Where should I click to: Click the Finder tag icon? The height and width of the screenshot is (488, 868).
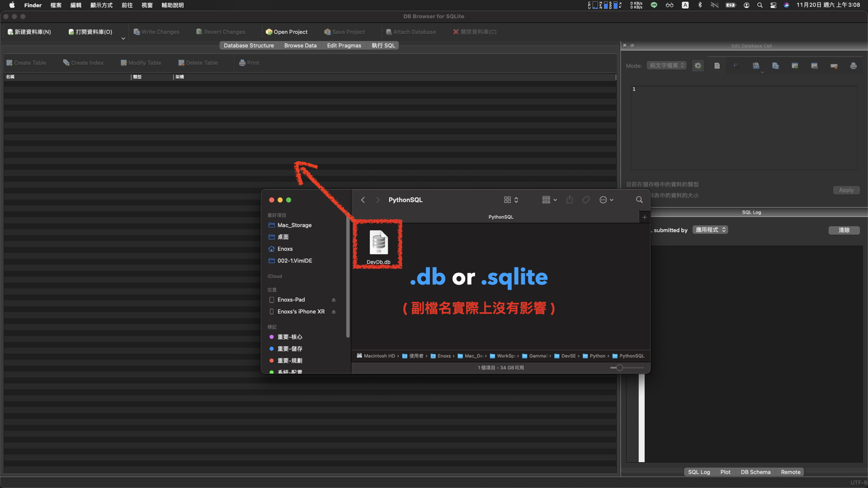[586, 200]
